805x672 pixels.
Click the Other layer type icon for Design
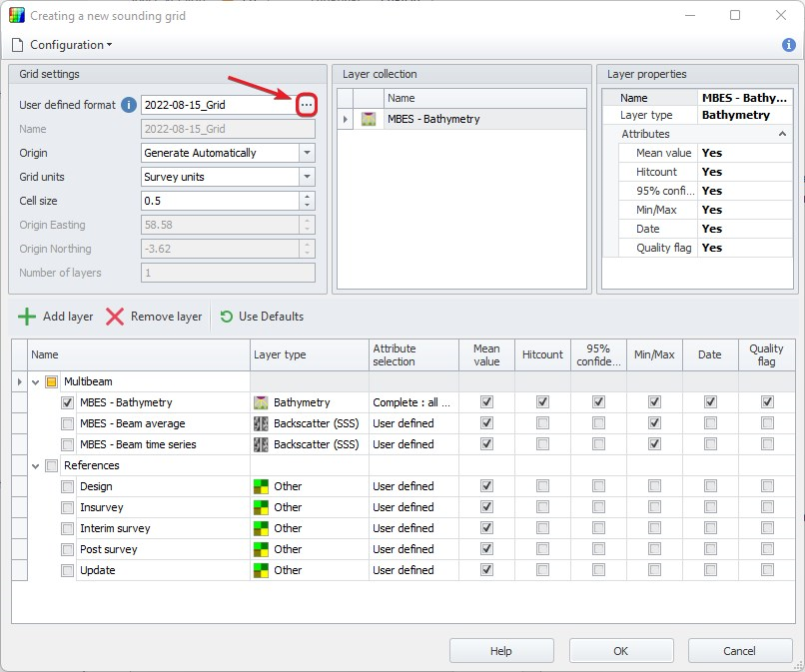pos(262,486)
